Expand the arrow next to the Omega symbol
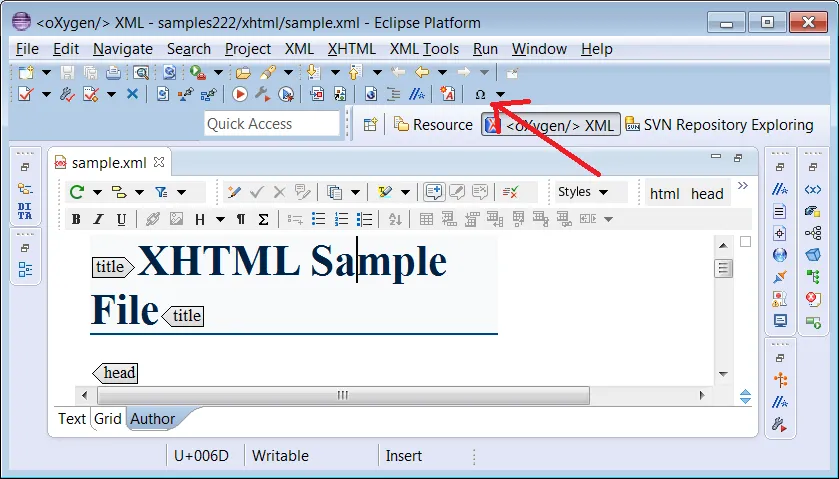 pyautogui.click(x=500, y=95)
